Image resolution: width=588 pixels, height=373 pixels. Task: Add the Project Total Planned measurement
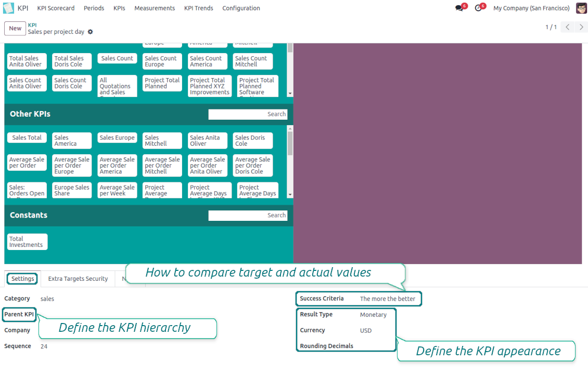(x=162, y=83)
